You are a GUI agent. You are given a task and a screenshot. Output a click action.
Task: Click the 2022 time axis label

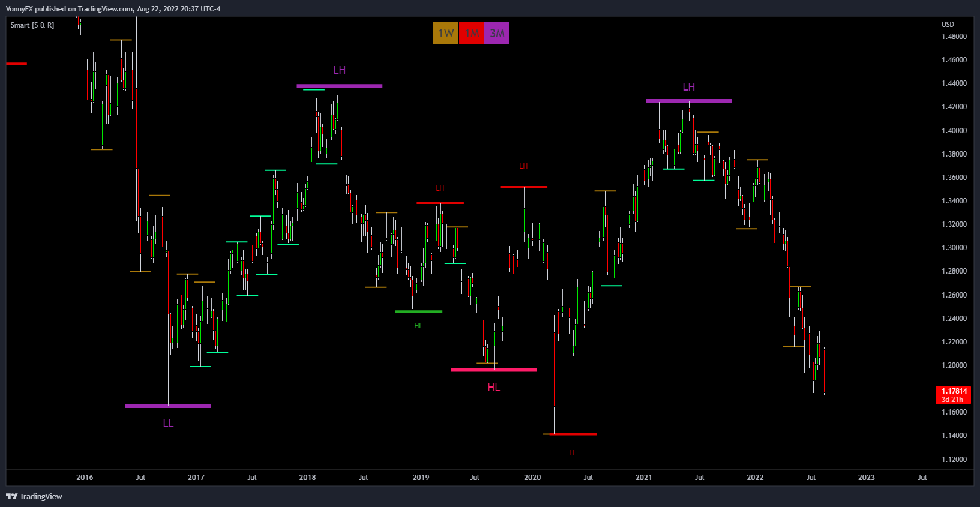(x=755, y=478)
